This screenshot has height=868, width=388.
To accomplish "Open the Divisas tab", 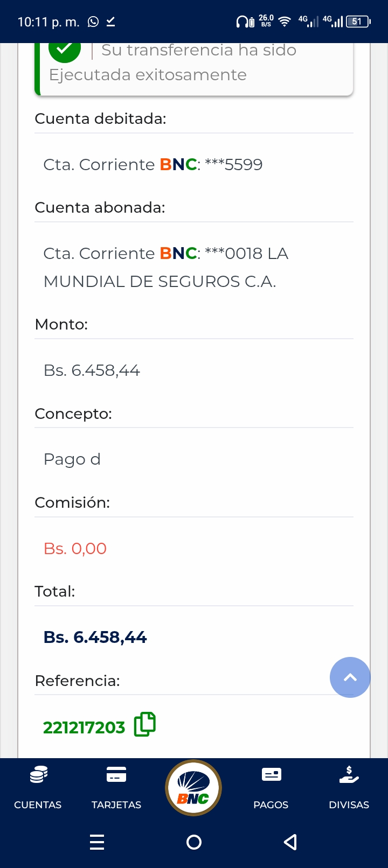I will point(349,788).
